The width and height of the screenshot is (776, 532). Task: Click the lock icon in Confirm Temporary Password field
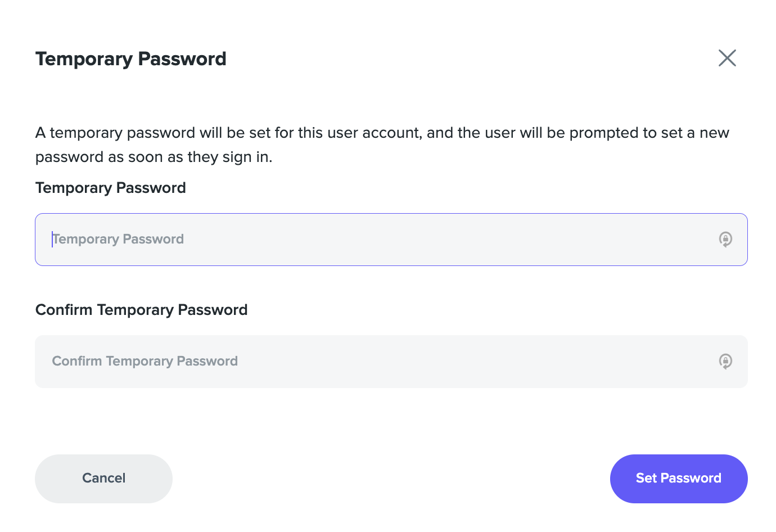click(x=725, y=362)
